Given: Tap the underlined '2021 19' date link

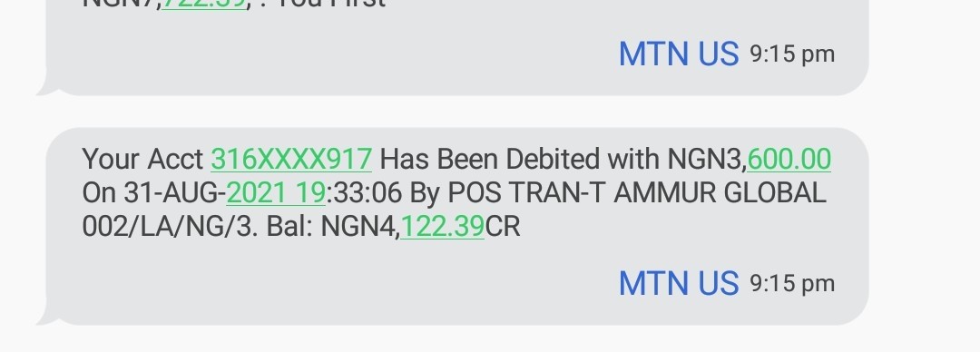Looking at the screenshot, I should (276, 192).
